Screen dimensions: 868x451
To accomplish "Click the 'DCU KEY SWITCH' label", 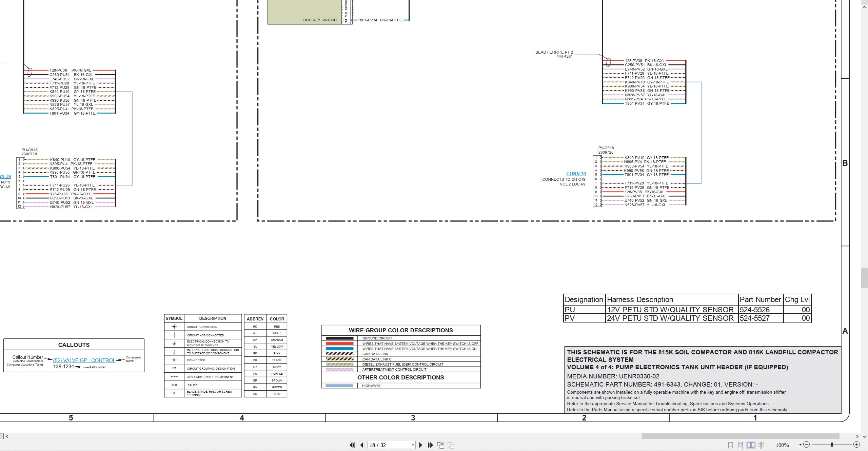I will coord(320,20).
